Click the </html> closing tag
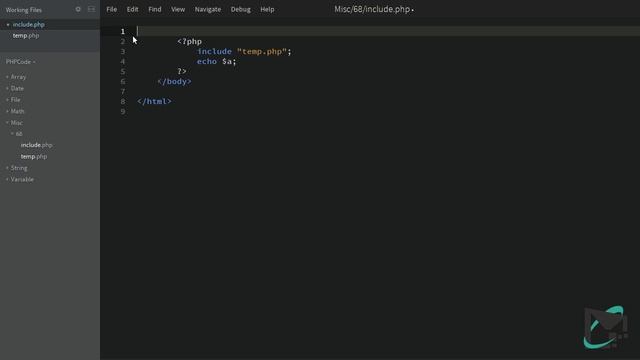 (154, 101)
